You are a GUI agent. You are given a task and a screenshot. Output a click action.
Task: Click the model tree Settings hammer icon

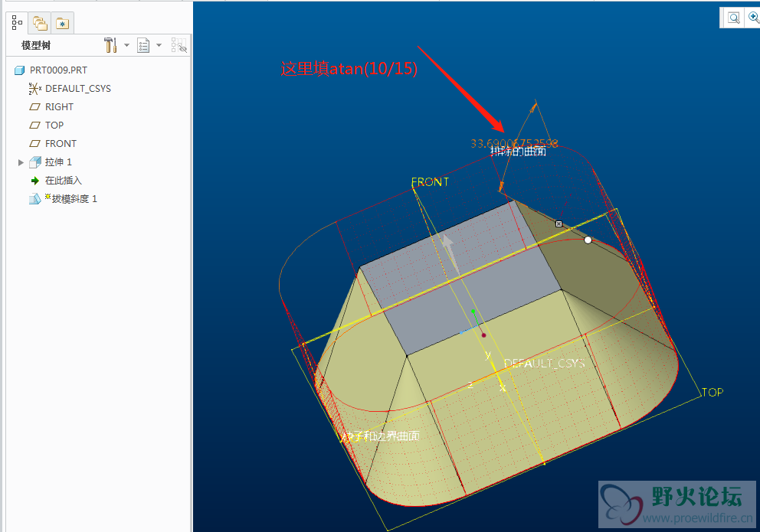(x=111, y=45)
